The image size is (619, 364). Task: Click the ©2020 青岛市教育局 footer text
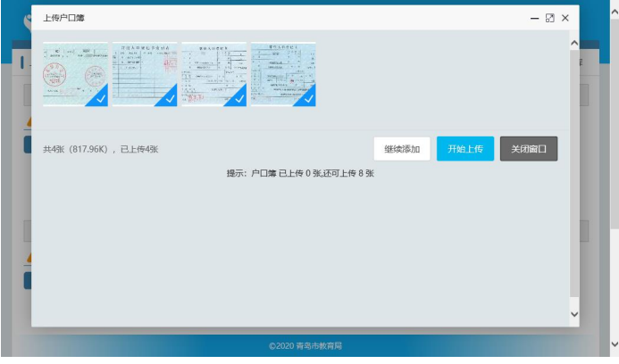pos(305,345)
